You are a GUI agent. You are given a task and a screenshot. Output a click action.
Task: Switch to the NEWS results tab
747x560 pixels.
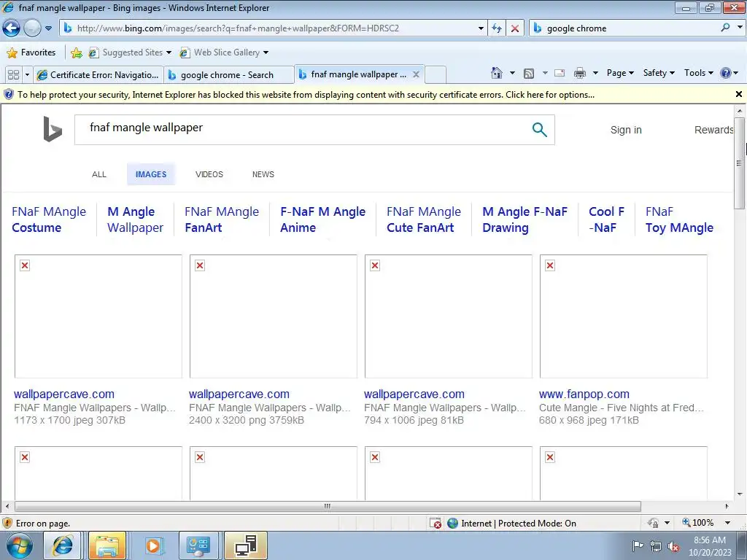(263, 174)
